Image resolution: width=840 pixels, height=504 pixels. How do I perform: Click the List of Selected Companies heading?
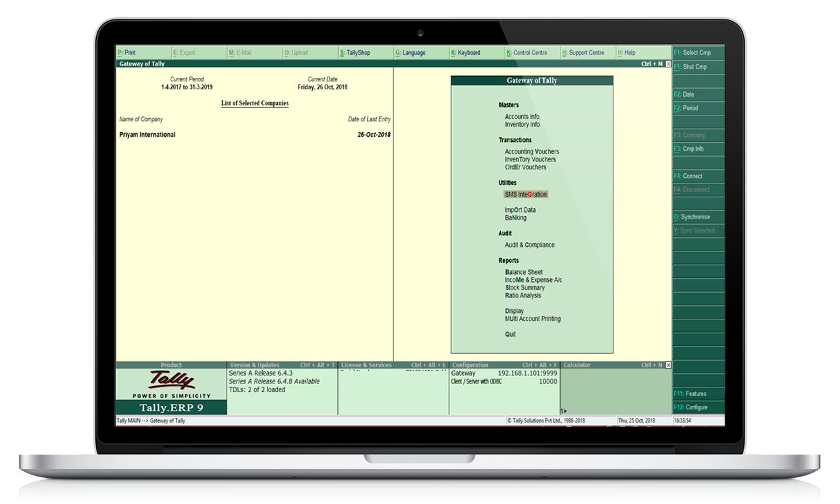click(255, 103)
